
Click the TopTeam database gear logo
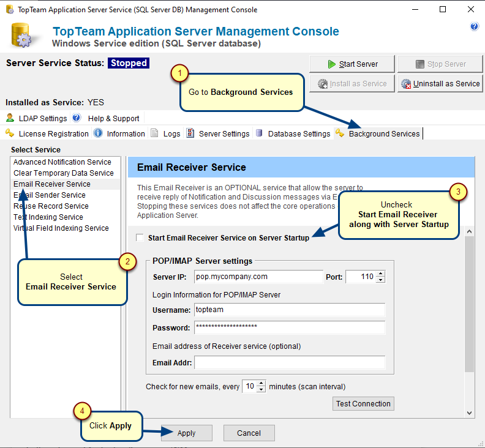(x=21, y=35)
